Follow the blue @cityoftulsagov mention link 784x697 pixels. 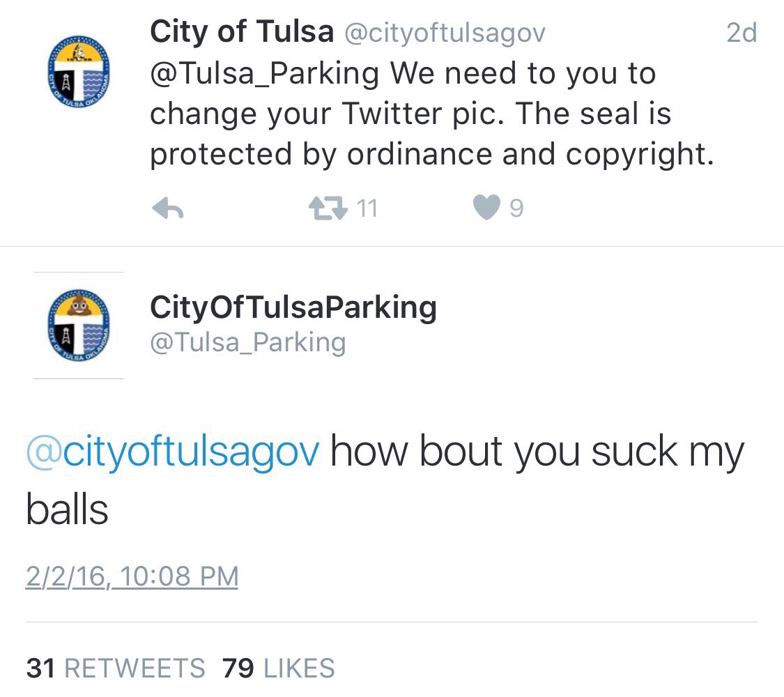[x=173, y=452]
